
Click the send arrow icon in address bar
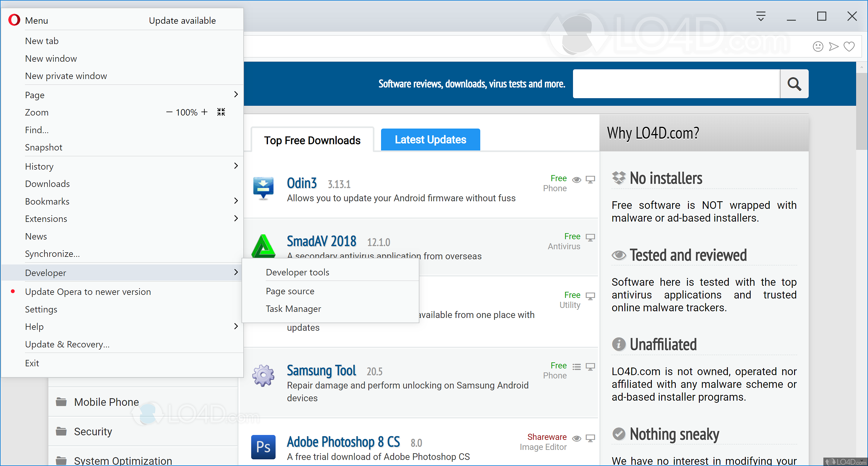833,47
